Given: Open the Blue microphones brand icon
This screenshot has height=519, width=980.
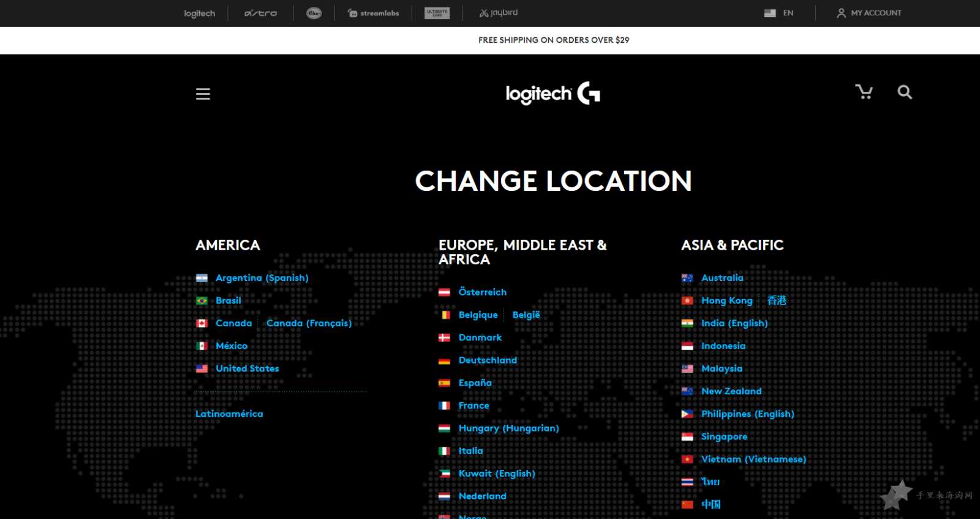Looking at the screenshot, I should coord(314,13).
